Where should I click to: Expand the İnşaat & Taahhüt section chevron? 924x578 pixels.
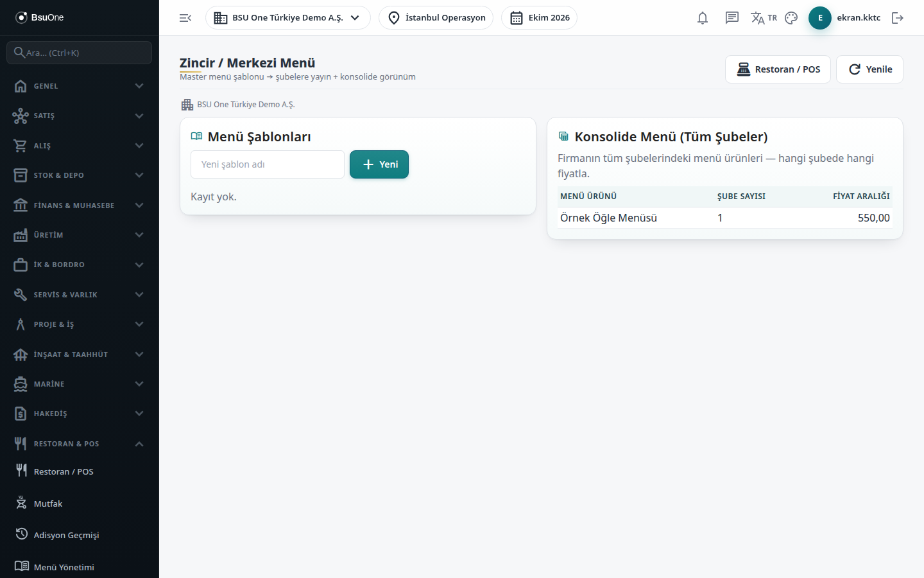139,355
